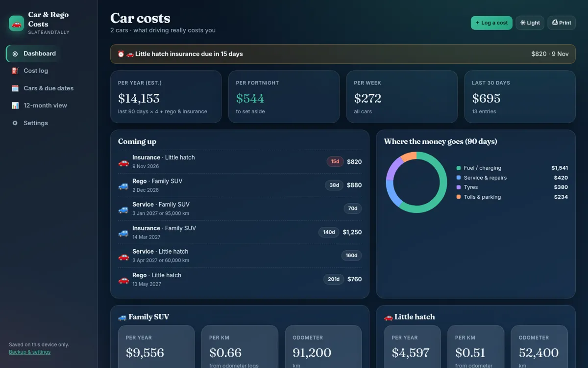Click the car icon on the Rego Little hatch row

coord(123,280)
